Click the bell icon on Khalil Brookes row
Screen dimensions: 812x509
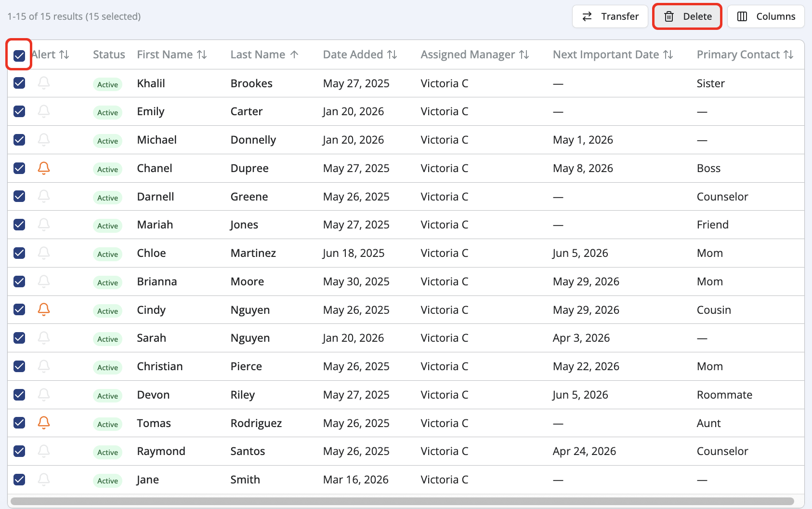tap(43, 83)
